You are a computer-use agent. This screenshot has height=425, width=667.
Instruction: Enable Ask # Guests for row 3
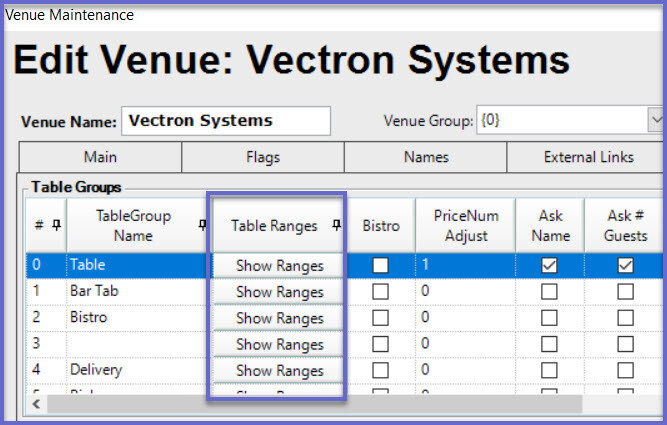[625, 344]
